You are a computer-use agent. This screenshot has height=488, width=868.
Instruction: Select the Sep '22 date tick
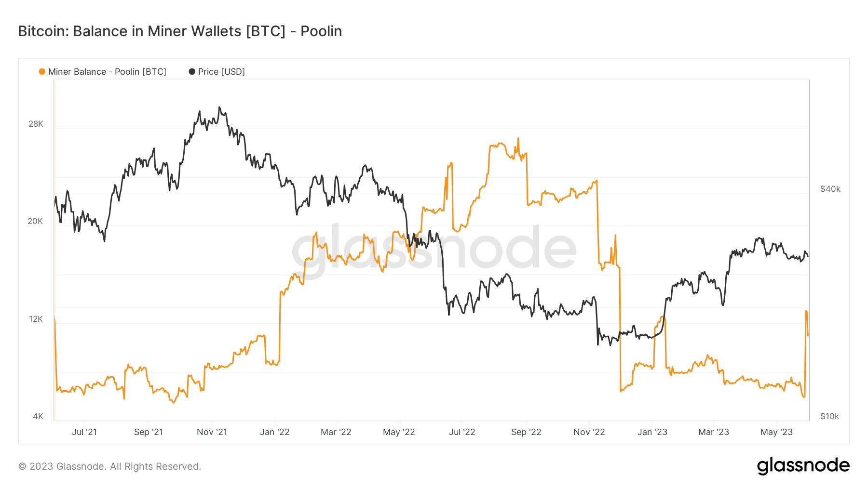point(526,432)
